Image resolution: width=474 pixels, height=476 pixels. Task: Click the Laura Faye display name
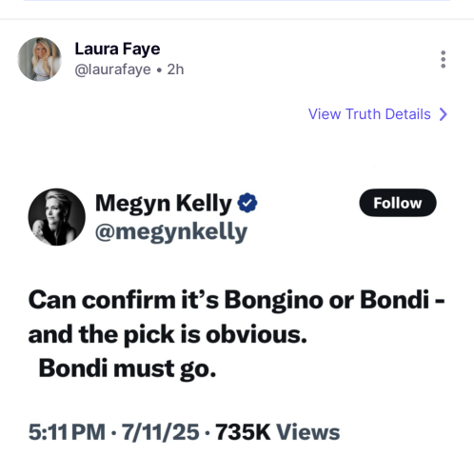(117, 50)
